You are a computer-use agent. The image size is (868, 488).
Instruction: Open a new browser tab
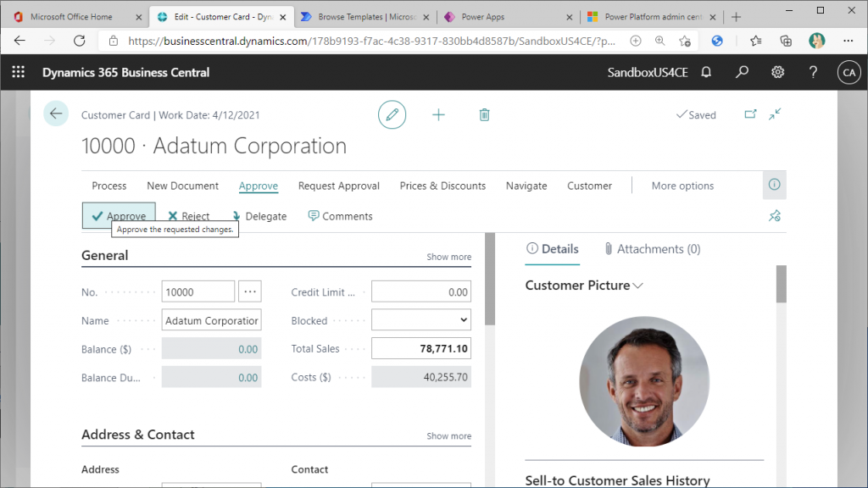736,17
